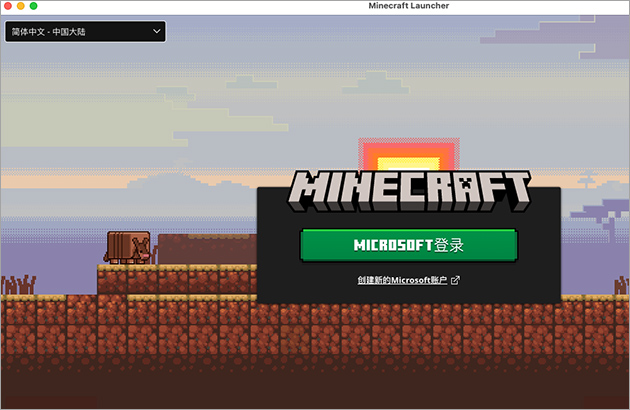Maximize the window with the green button

(x=33, y=6)
